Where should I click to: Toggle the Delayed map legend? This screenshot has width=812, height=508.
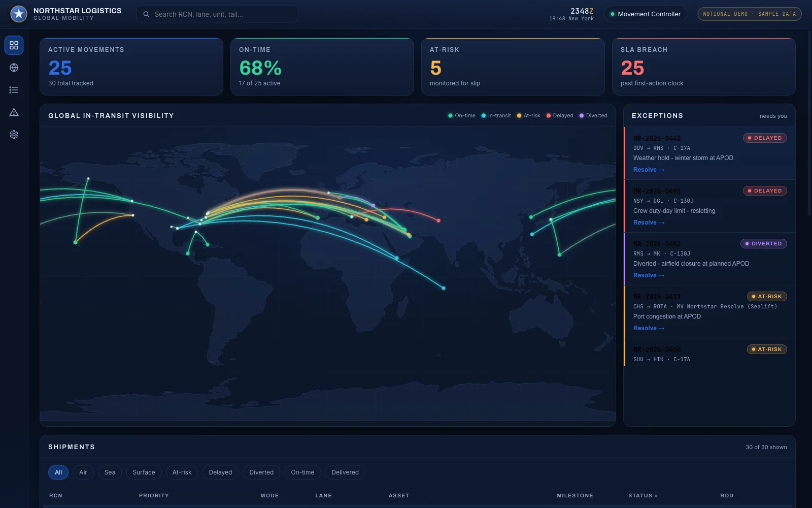pyautogui.click(x=560, y=116)
